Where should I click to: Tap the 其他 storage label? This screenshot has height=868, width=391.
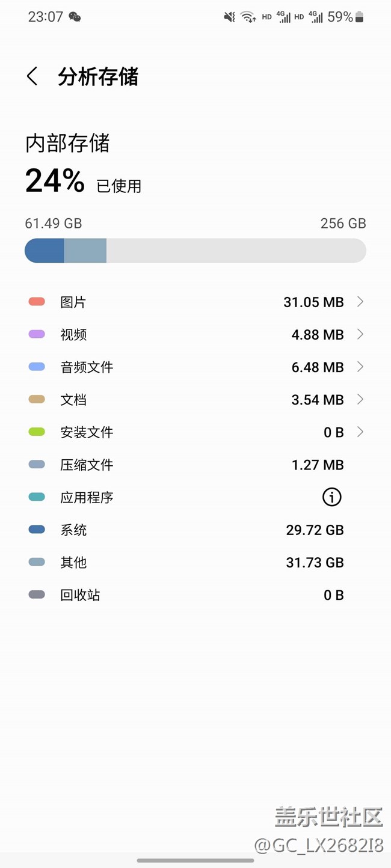click(x=73, y=563)
